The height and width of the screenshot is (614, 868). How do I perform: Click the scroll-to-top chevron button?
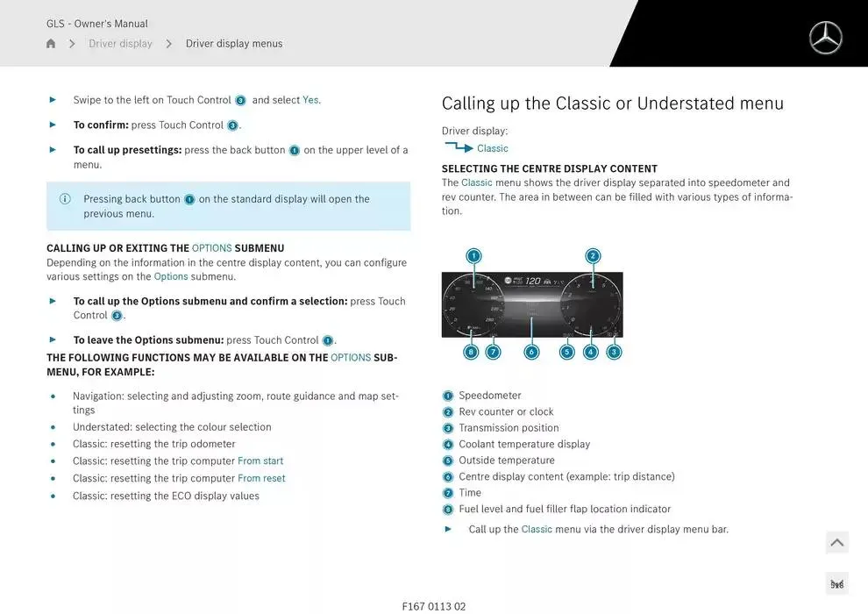[837, 543]
